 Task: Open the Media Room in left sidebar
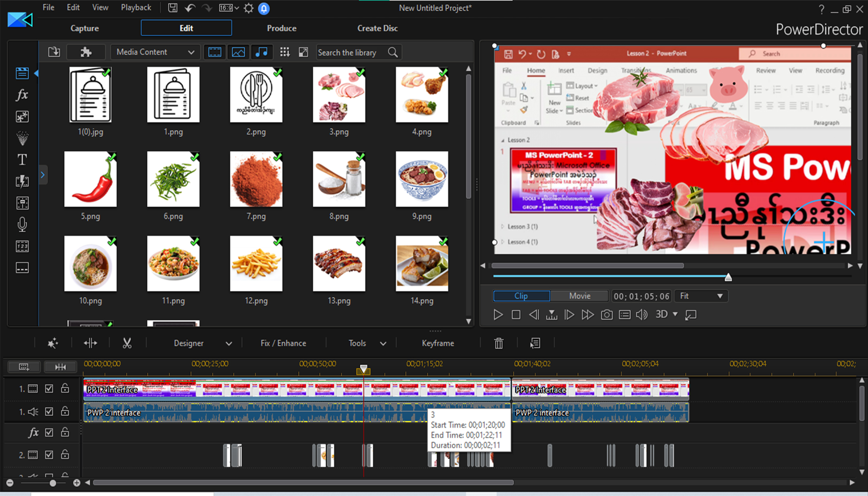pyautogui.click(x=22, y=73)
